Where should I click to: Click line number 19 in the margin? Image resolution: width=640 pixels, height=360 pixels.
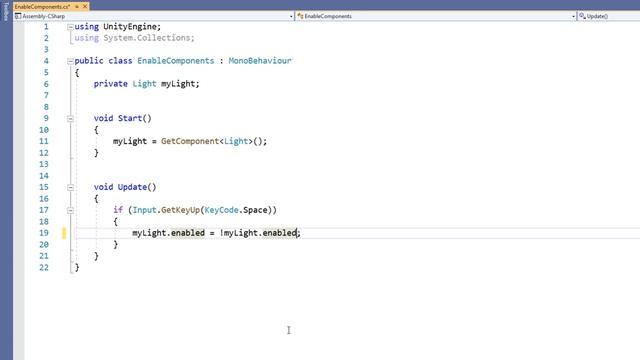point(44,233)
